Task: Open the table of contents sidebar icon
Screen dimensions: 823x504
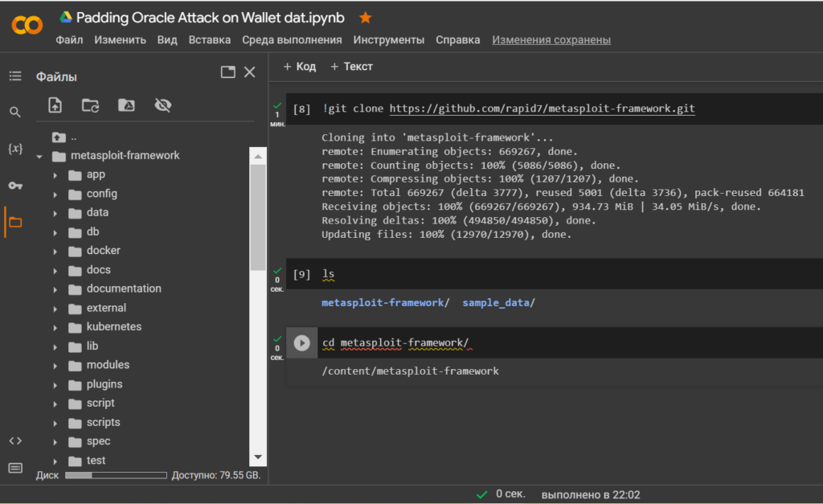Action: 15,76
